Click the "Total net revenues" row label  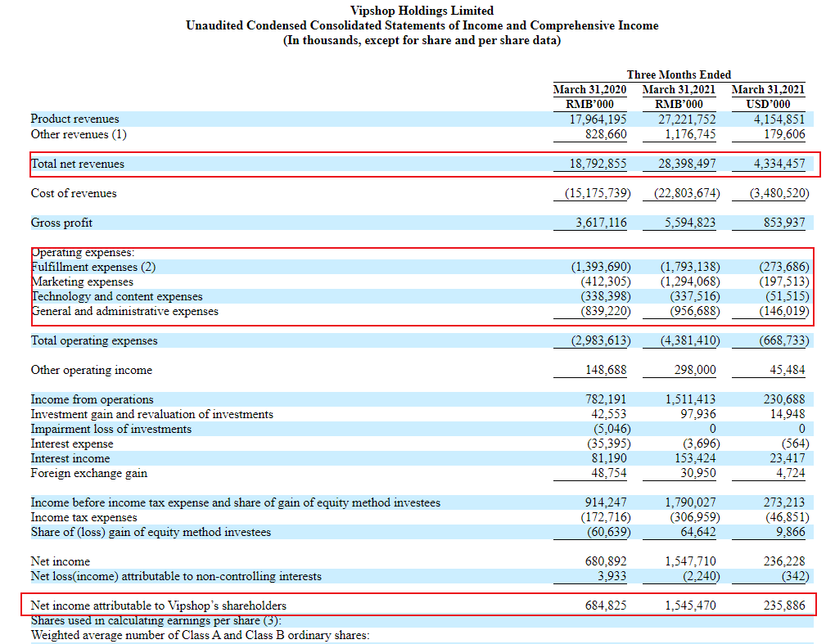coord(78,164)
